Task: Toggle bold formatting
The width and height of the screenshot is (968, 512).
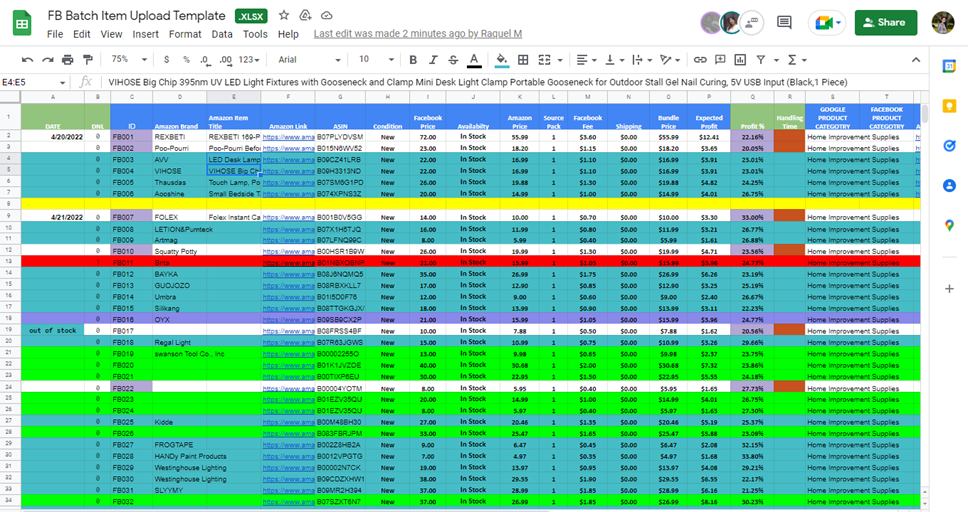Action: [413, 60]
